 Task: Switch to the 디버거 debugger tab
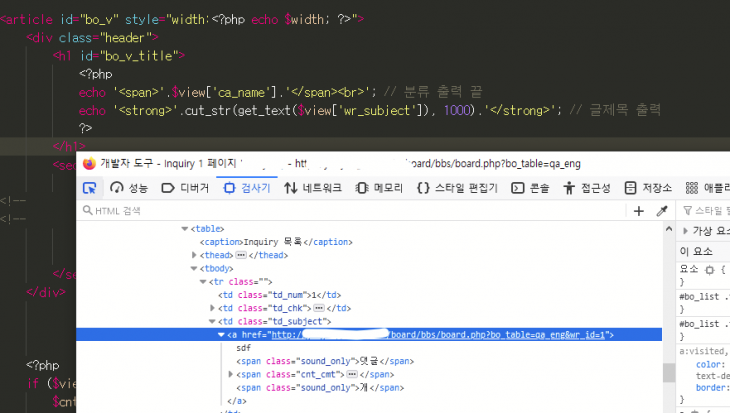185,188
